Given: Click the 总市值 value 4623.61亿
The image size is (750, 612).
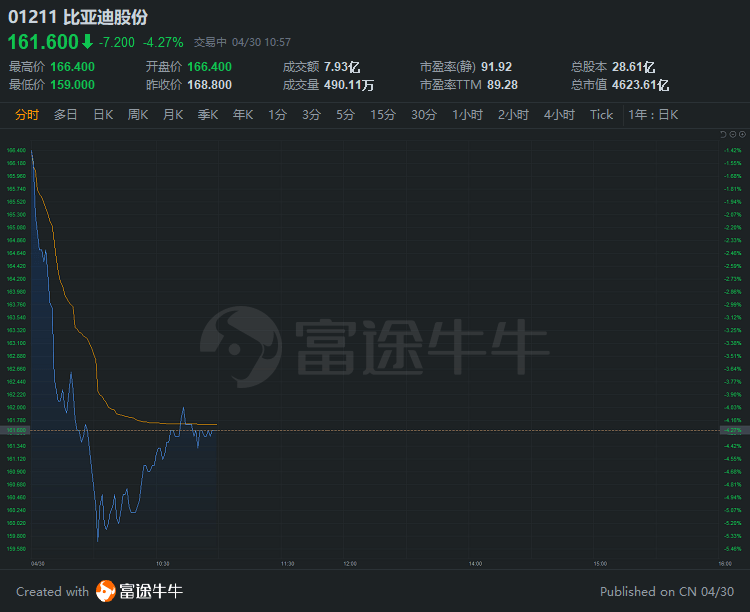Looking at the screenshot, I should click(640, 85).
